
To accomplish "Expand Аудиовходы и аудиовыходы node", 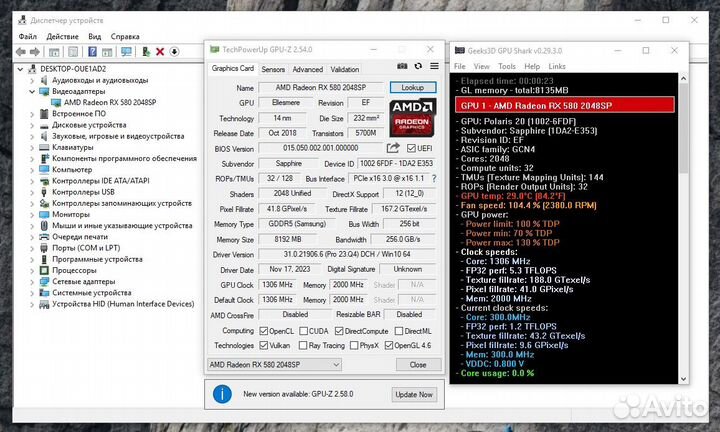I will coord(32,80).
